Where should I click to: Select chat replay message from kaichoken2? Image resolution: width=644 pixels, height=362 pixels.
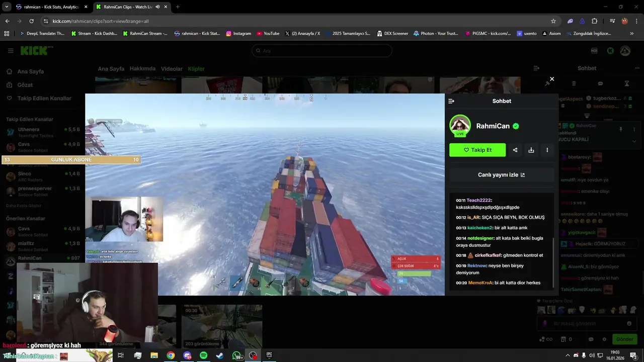tap(502, 228)
